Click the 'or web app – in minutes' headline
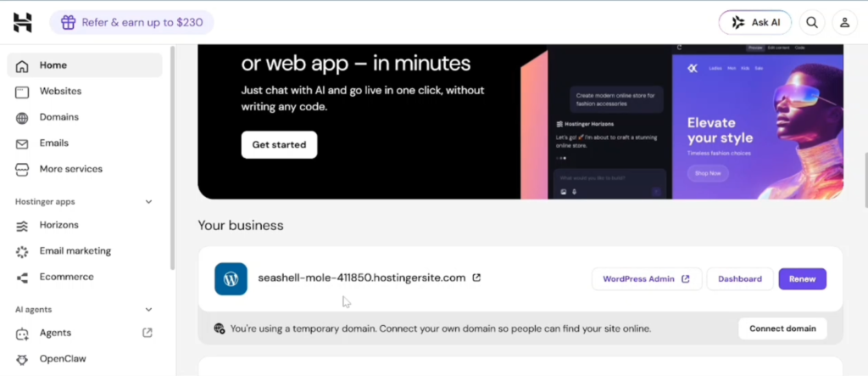Image resolution: width=868 pixels, height=376 pixels. tap(356, 63)
